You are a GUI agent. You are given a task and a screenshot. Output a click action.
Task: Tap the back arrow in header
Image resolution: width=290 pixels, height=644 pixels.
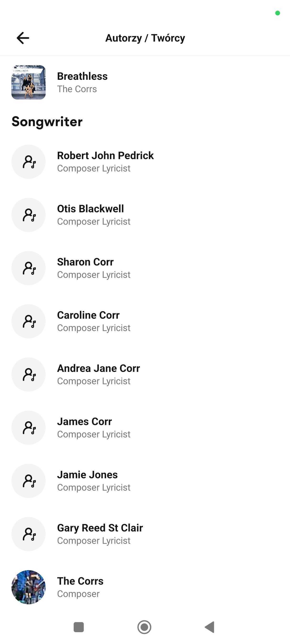(23, 38)
